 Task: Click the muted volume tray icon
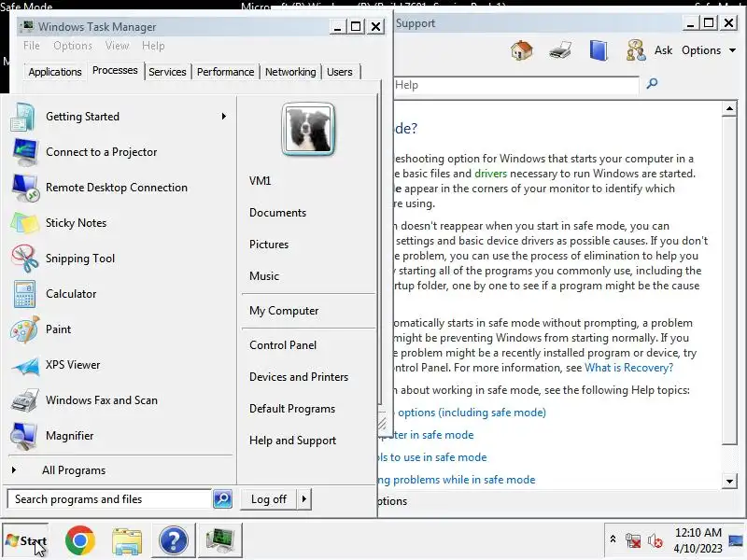click(655, 541)
